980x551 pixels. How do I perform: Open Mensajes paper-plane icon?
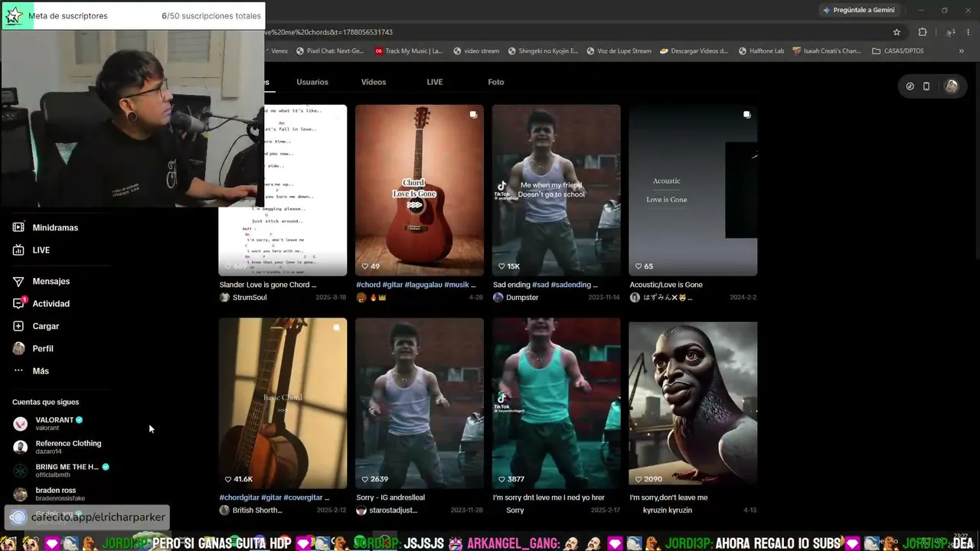click(18, 282)
